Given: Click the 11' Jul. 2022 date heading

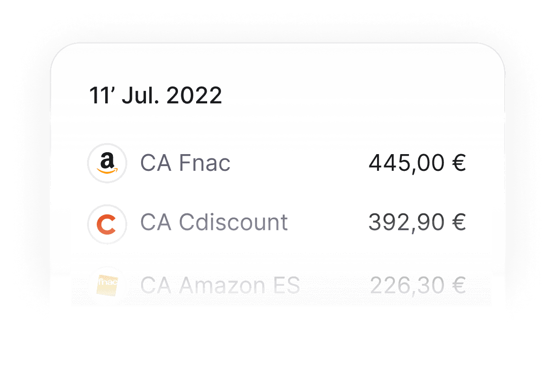Looking at the screenshot, I should pyautogui.click(x=155, y=95).
